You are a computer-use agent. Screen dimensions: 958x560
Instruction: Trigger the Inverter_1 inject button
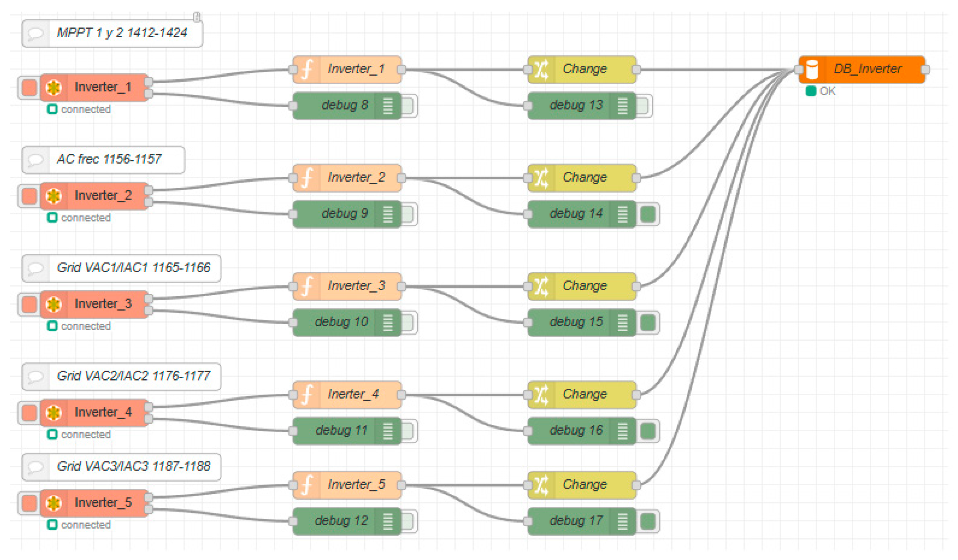[x=29, y=87]
